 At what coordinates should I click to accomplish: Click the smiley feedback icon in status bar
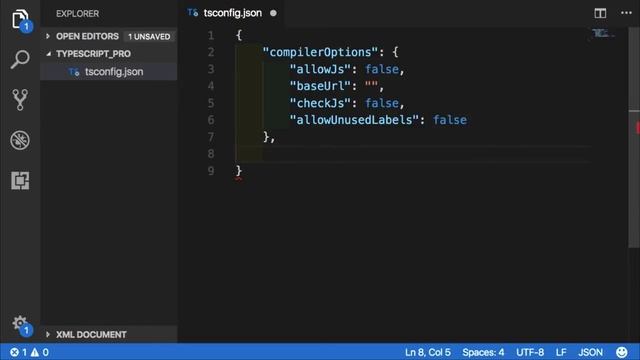pos(622,352)
